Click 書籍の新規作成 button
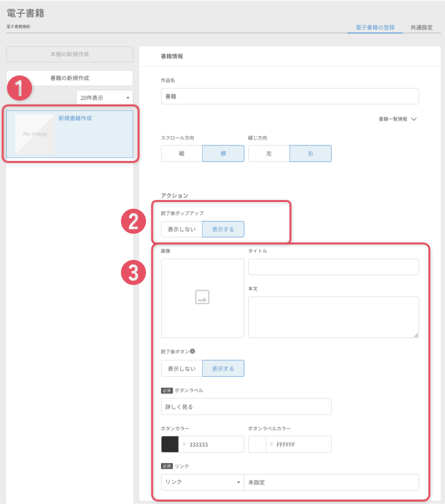The height and width of the screenshot is (504, 445). tap(69, 78)
